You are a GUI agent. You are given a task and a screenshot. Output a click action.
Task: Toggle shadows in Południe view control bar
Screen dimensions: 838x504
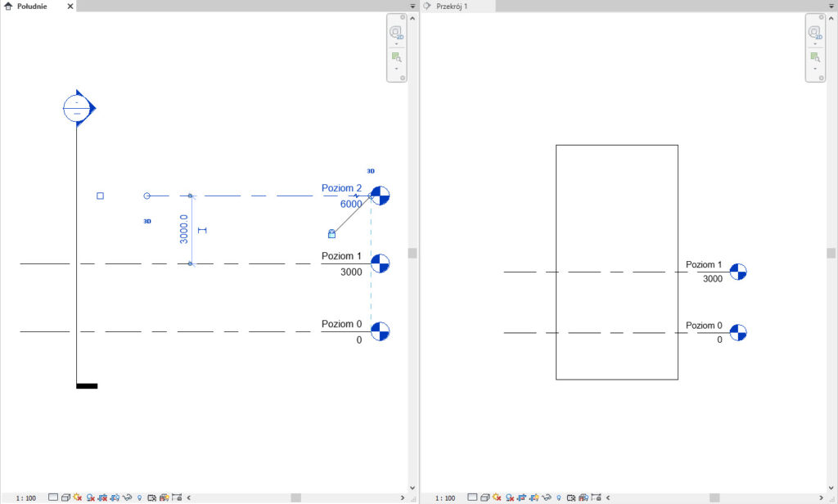coord(91,497)
